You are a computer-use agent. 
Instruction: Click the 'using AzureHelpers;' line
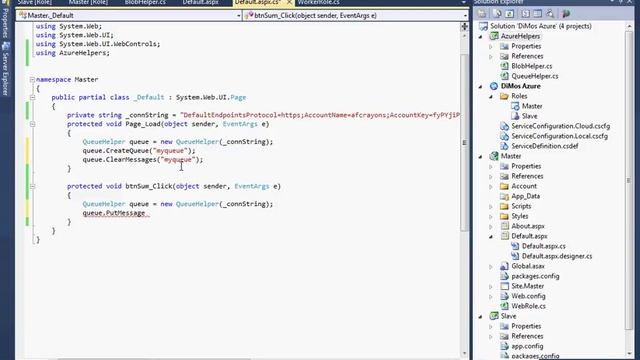[73, 53]
